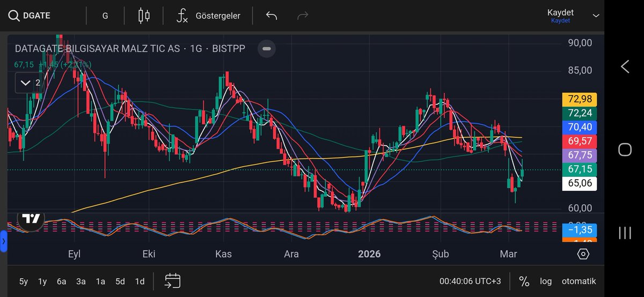This screenshot has height=297, width=644.
Task: Collapse the legend with the minus button
Action: pos(267,49)
